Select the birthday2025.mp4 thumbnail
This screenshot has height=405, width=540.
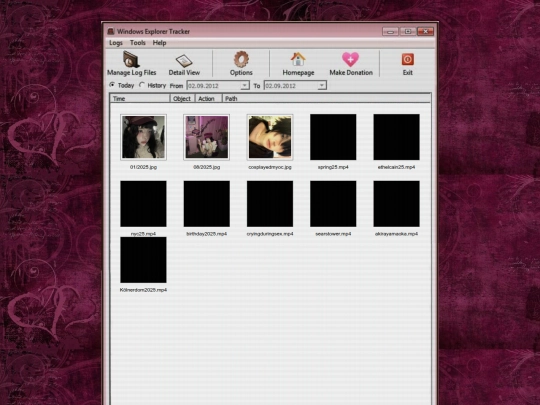[207, 204]
